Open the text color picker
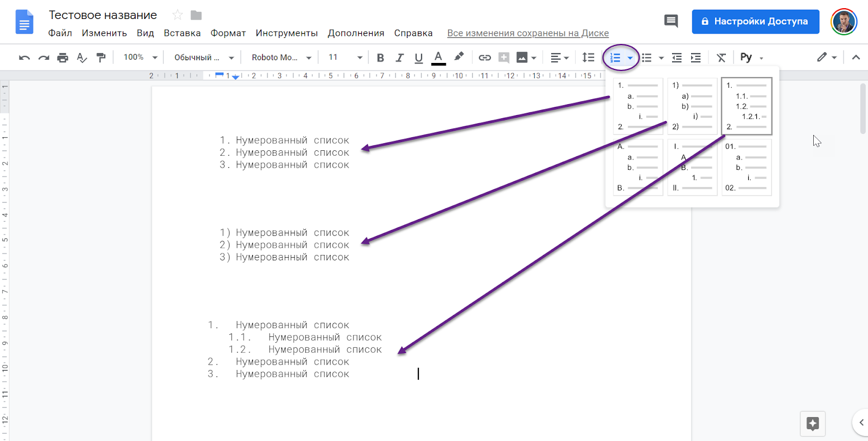Screen dimensions: 868x441 point(438,57)
